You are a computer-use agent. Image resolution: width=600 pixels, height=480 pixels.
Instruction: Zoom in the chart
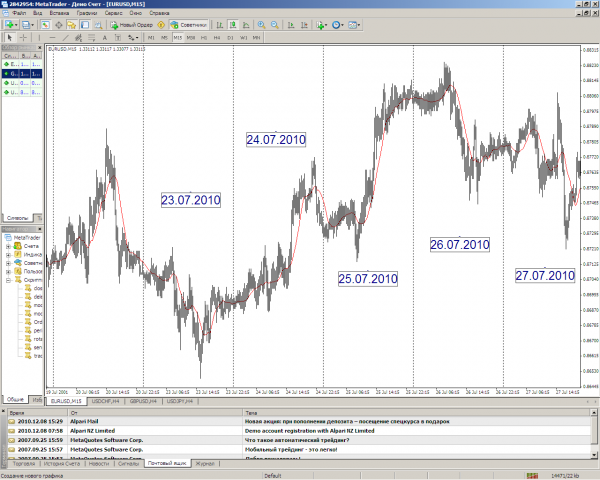(x=261, y=25)
